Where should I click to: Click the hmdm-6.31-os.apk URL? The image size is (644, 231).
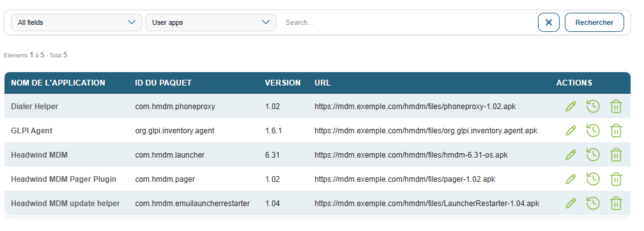click(411, 155)
